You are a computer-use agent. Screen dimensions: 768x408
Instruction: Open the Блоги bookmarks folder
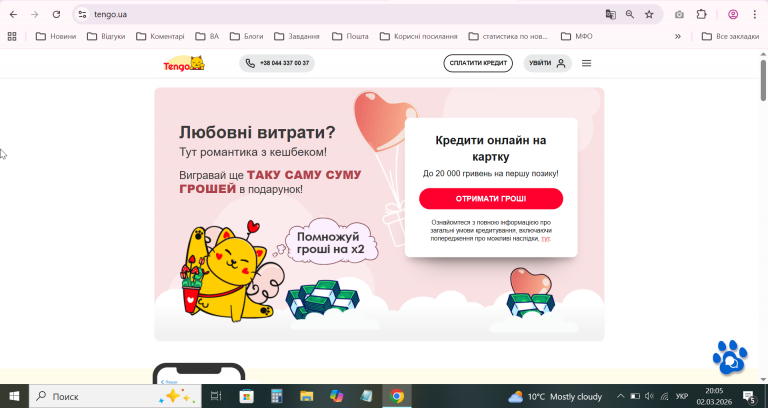point(246,36)
